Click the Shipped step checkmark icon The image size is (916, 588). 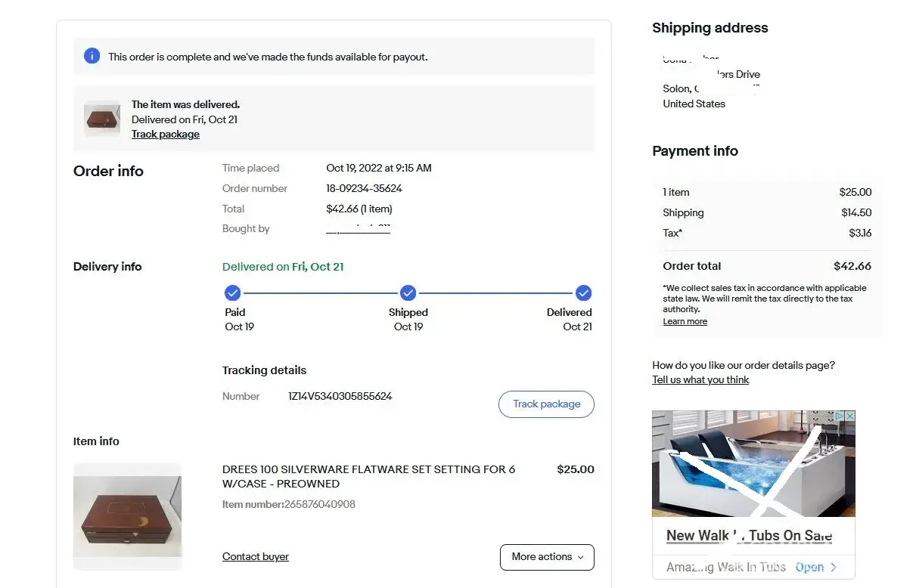click(x=408, y=293)
